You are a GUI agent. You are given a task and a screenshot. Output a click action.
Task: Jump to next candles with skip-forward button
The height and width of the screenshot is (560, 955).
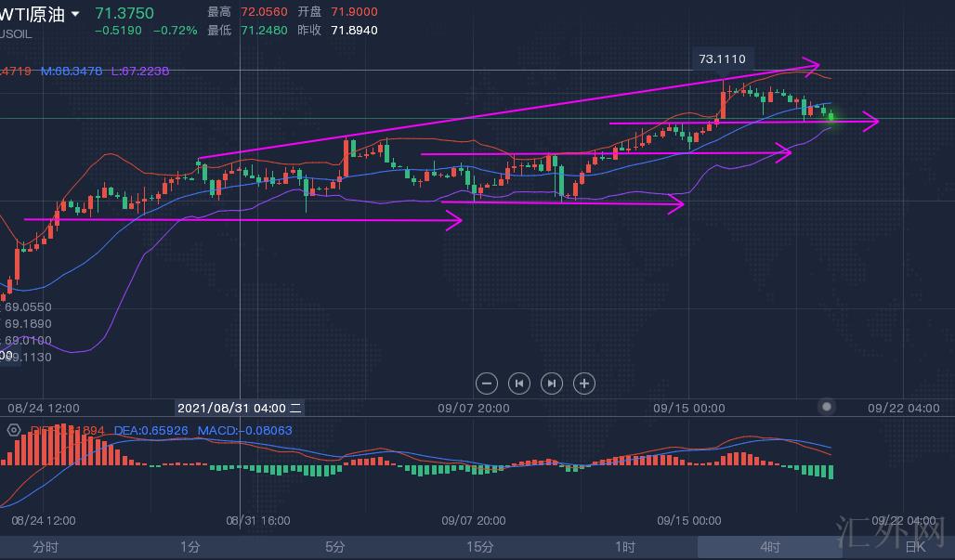click(x=552, y=383)
